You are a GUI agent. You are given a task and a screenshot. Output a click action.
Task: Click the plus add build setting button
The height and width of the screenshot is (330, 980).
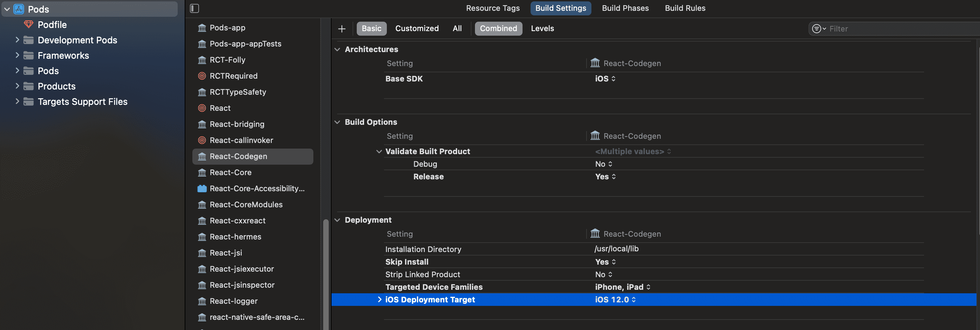[x=342, y=29]
